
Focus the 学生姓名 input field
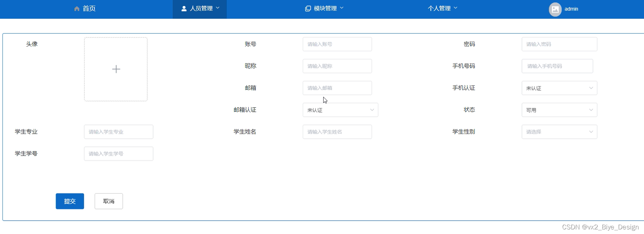337,132
